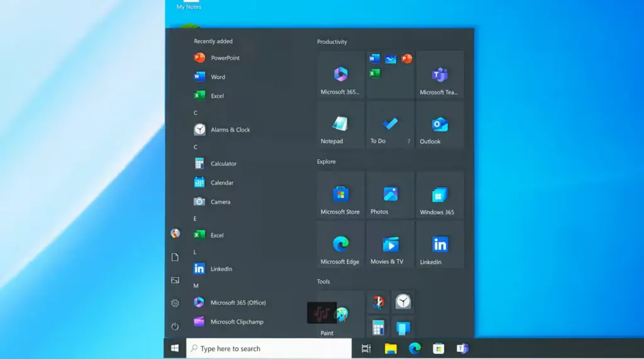Open Teams from the taskbar

click(x=462, y=348)
